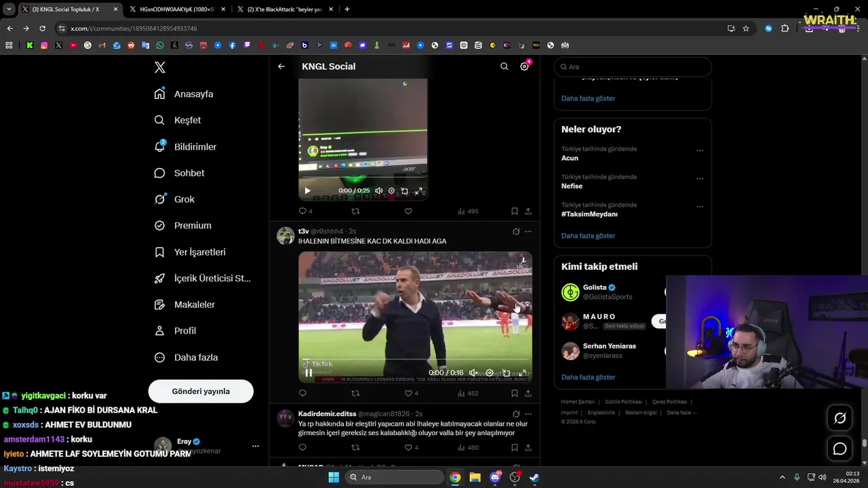Screen dimensions: 868x488
Task: Open Profil in the sidebar
Action: 175,331
